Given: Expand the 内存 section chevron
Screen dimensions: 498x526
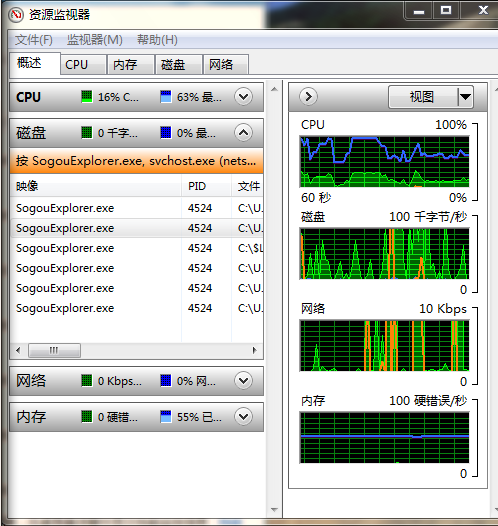Looking at the screenshot, I should click(243, 417).
